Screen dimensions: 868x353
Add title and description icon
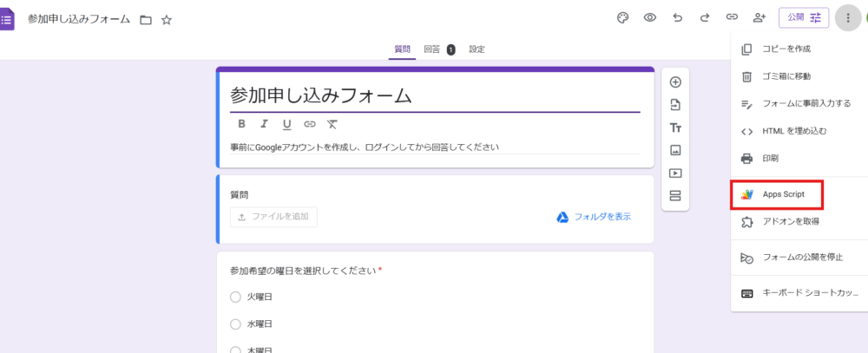coord(675,127)
